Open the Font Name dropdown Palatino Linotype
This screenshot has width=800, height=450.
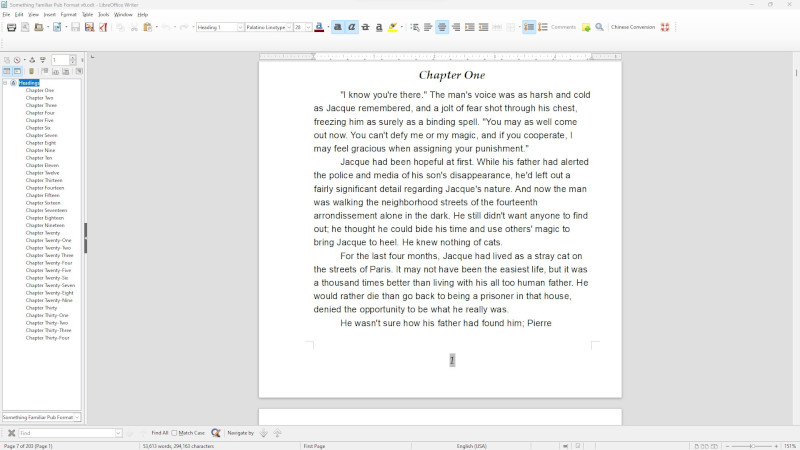pos(289,27)
